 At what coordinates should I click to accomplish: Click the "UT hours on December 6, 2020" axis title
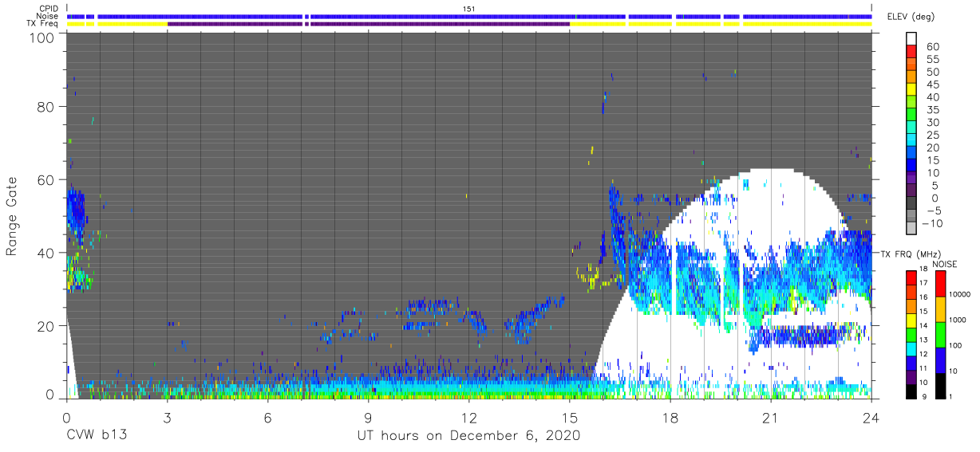(x=468, y=436)
